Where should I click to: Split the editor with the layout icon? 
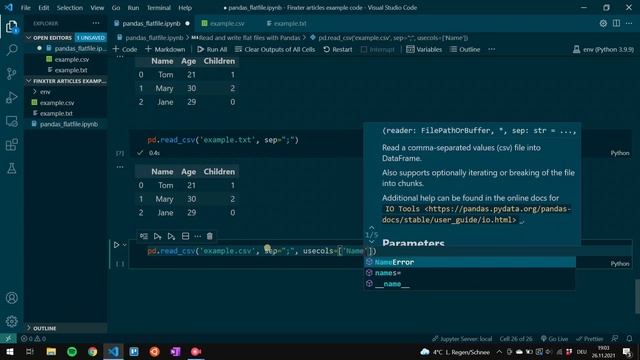pyautogui.click(x=616, y=23)
